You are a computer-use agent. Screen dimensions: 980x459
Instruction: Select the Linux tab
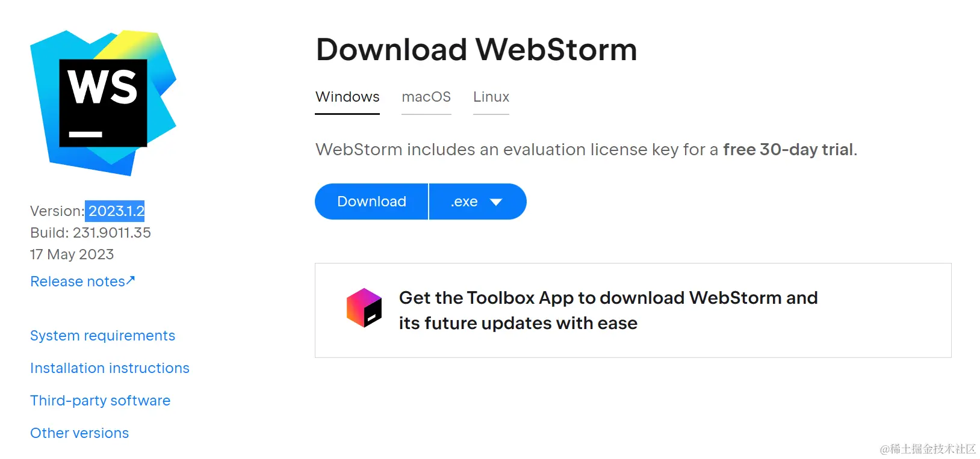click(x=491, y=97)
